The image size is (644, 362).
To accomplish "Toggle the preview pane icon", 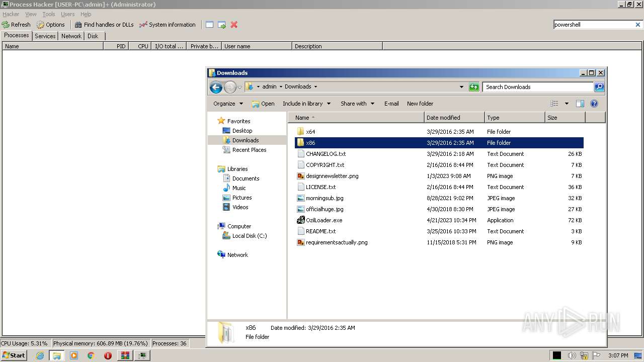I will [x=580, y=104].
